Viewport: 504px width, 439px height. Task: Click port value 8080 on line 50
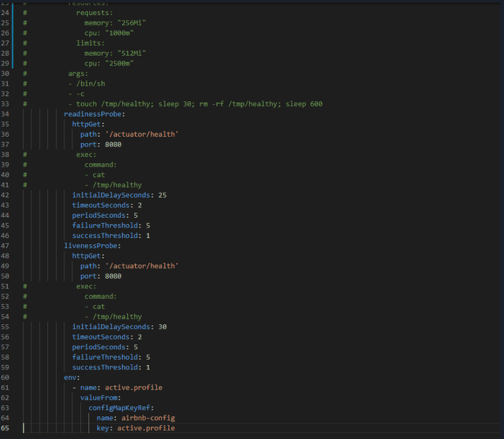(x=113, y=276)
